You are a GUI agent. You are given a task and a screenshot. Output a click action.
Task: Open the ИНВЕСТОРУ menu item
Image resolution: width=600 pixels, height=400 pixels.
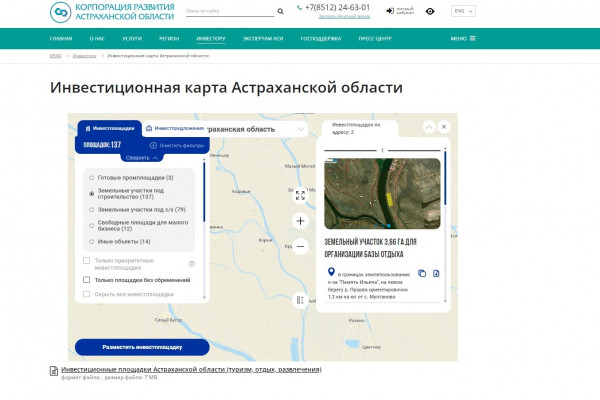click(211, 39)
